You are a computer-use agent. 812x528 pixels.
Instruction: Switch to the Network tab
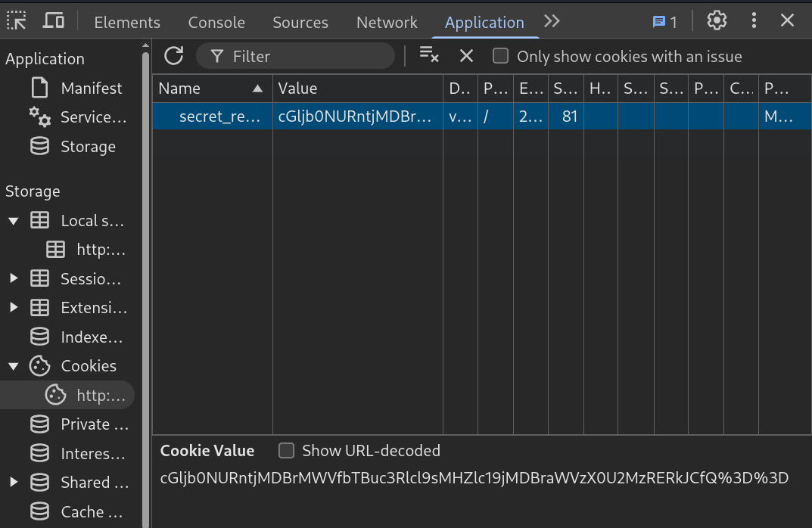(387, 23)
